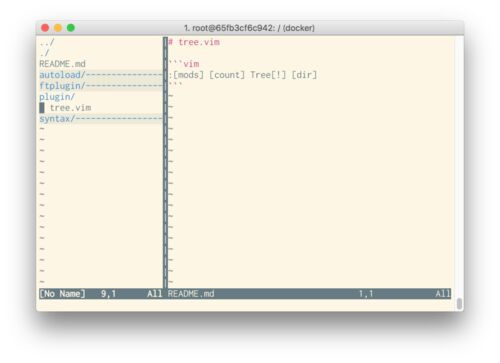Click the 9,1 cursor position indicator

(108, 294)
